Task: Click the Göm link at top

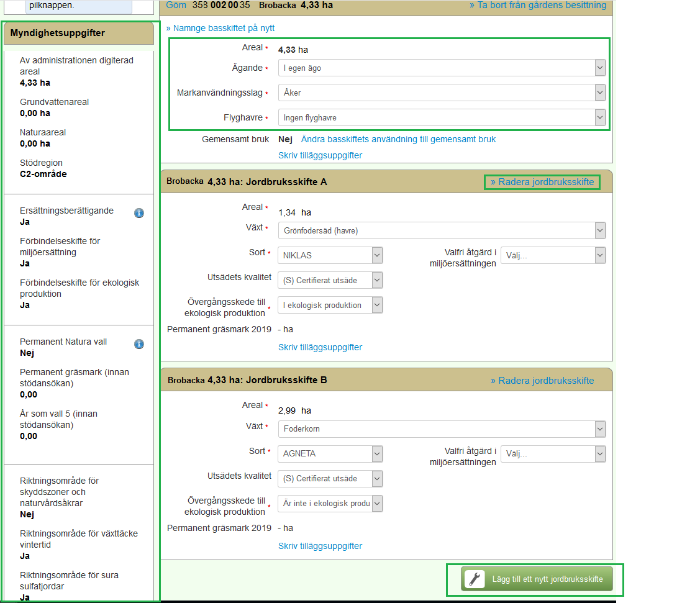Action: 176,5
